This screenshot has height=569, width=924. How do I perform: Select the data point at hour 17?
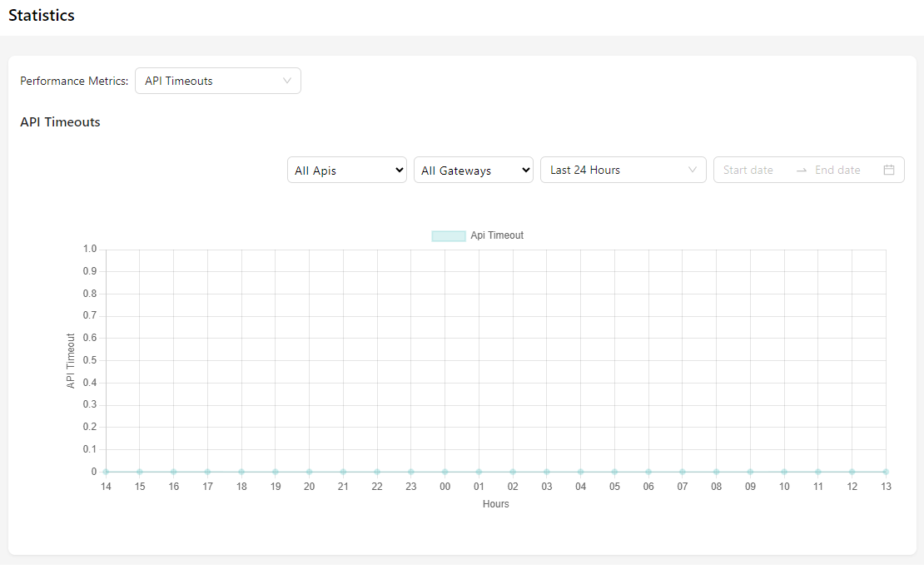point(207,472)
